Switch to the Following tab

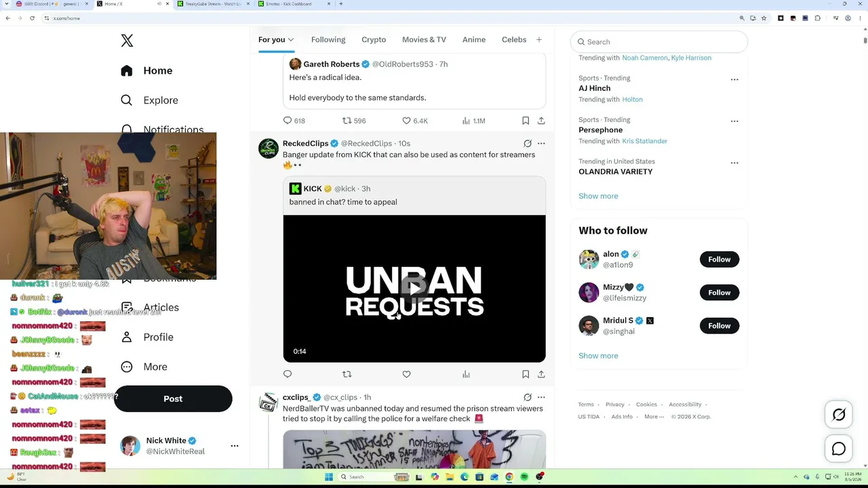point(328,39)
